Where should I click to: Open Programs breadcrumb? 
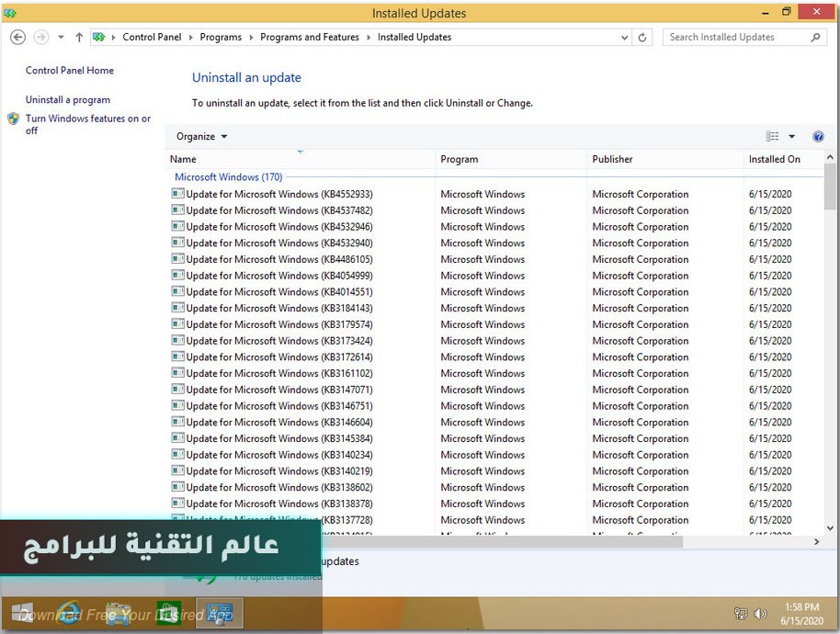click(x=221, y=37)
